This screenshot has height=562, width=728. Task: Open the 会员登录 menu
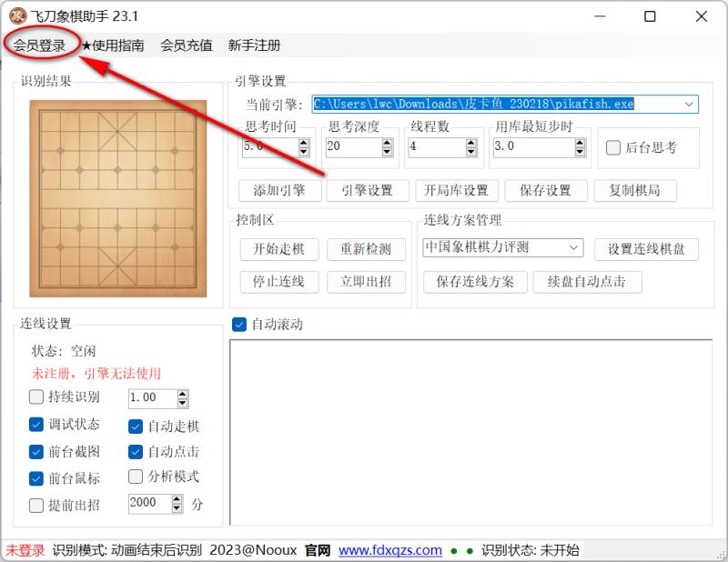[x=39, y=45]
